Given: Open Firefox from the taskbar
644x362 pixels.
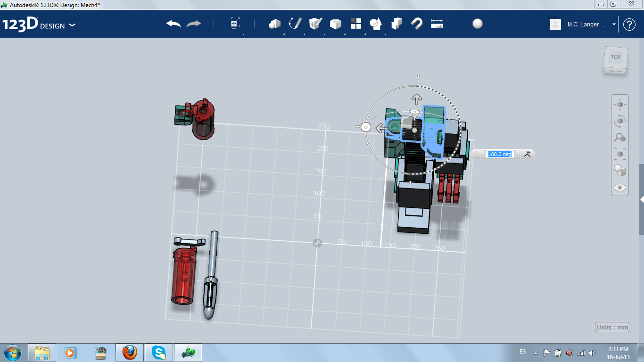Looking at the screenshot, I should [x=130, y=353].
